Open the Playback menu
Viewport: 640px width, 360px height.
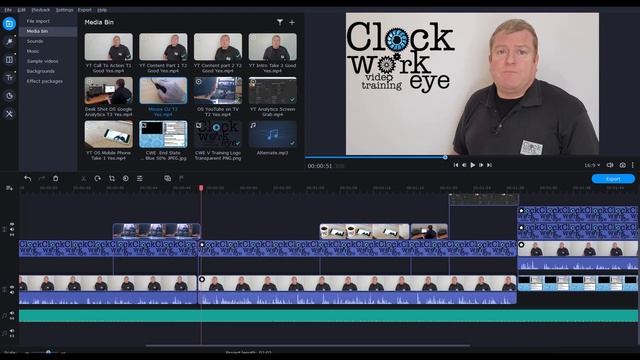pyautogui.click(x=40, y=10)
